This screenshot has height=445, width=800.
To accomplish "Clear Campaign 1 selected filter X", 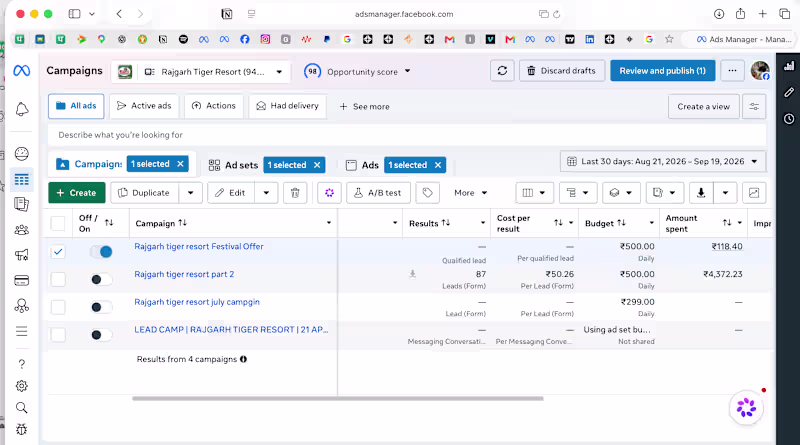I will [180, 164].
